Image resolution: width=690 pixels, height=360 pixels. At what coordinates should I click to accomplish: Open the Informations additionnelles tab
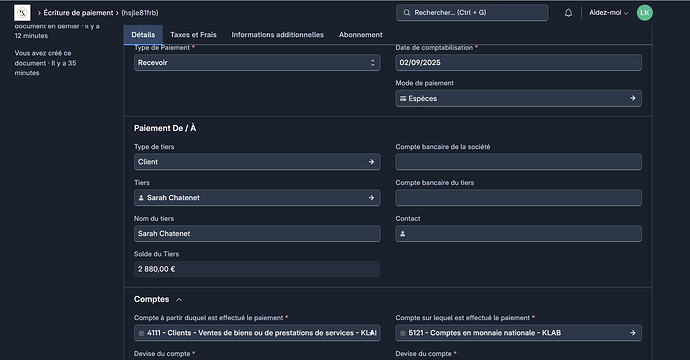coord(278,35)
